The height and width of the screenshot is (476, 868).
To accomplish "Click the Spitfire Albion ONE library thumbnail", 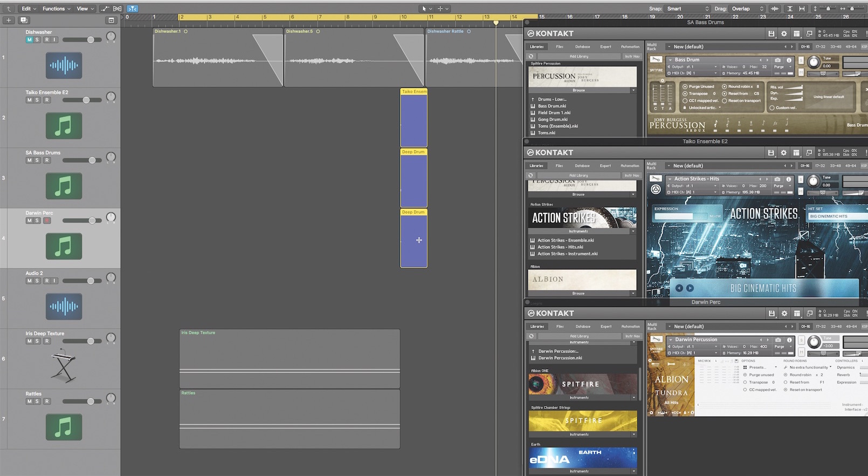I will pos(582,384).
